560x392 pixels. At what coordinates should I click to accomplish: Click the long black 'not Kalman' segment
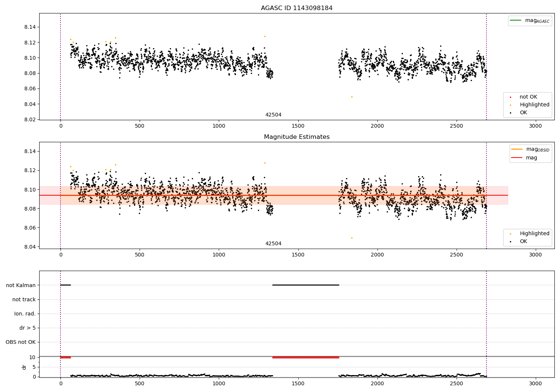pyautogui.click(x=306, y=285)
